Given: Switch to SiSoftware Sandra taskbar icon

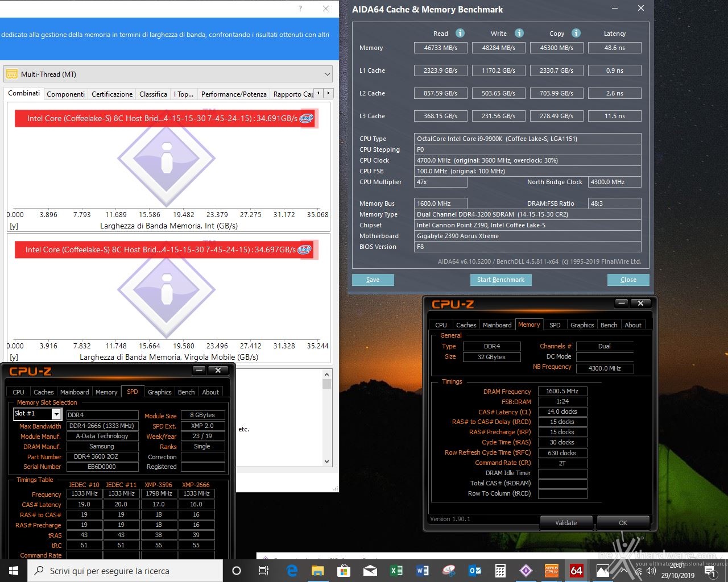Looking at the screenshot, I should click(526, 571).
